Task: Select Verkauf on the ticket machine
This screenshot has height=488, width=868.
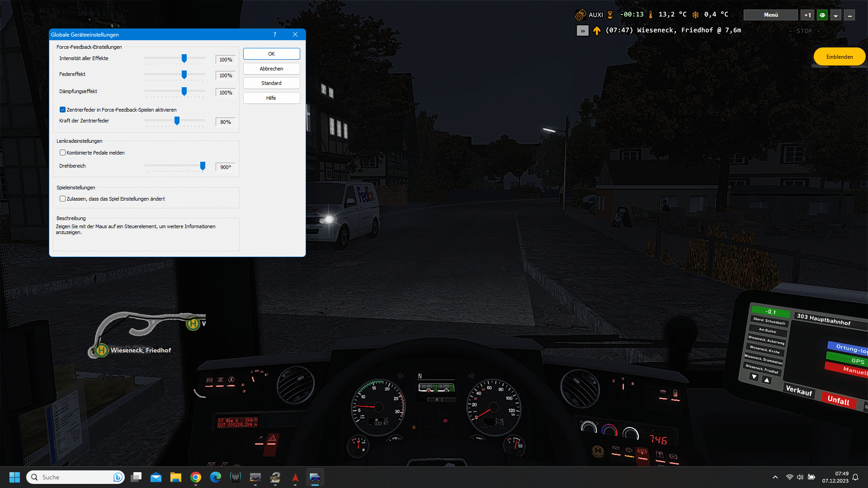Action: coord(798,390)
